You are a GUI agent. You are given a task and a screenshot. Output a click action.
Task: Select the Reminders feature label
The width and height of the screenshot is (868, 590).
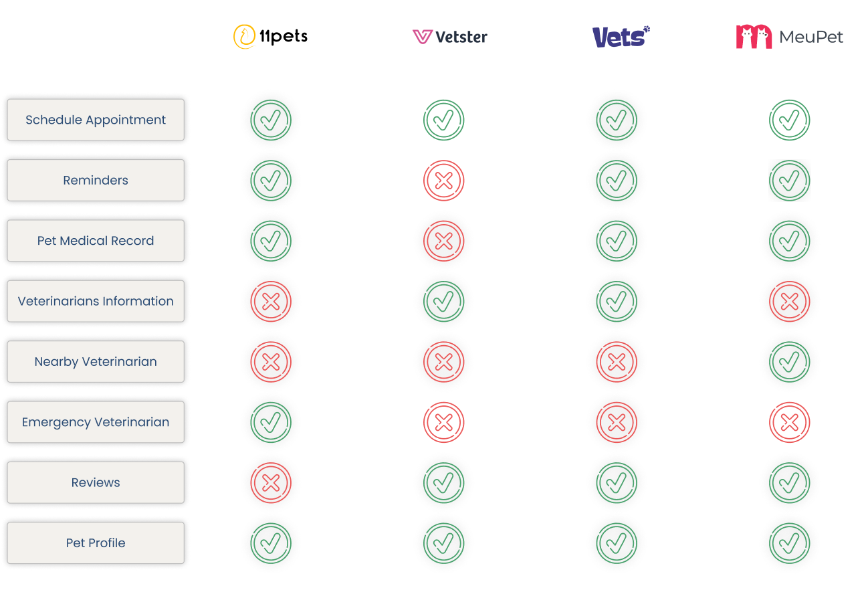coord(96,180)
